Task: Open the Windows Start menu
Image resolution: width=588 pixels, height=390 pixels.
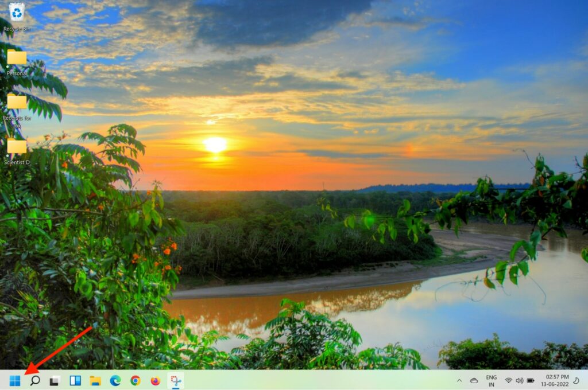Action: pyautogui.click(x=15, y=380)
